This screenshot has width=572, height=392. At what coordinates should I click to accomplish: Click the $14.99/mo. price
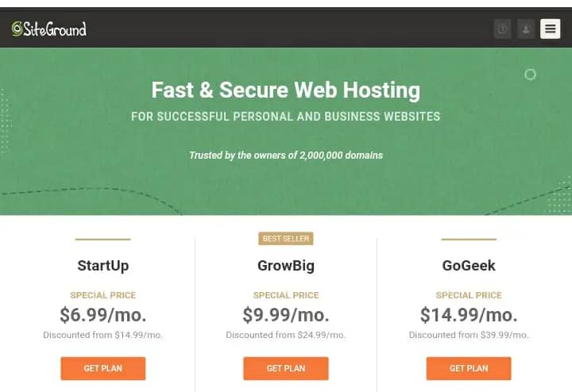tap(469, 315)
